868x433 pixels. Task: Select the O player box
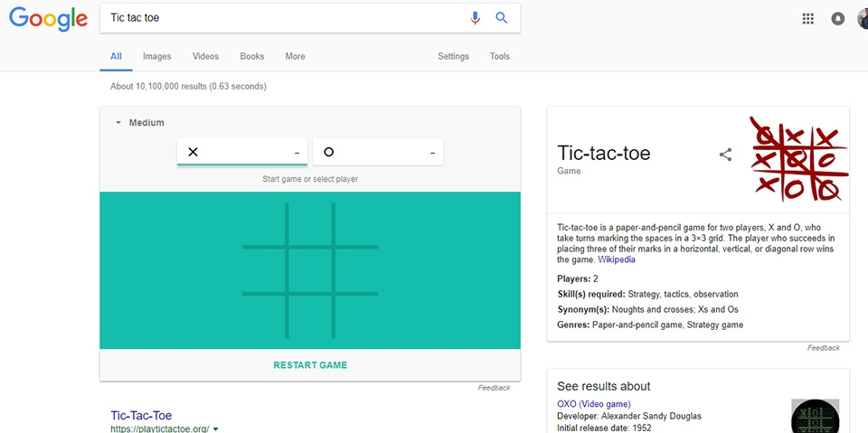(x=378, y=152)
